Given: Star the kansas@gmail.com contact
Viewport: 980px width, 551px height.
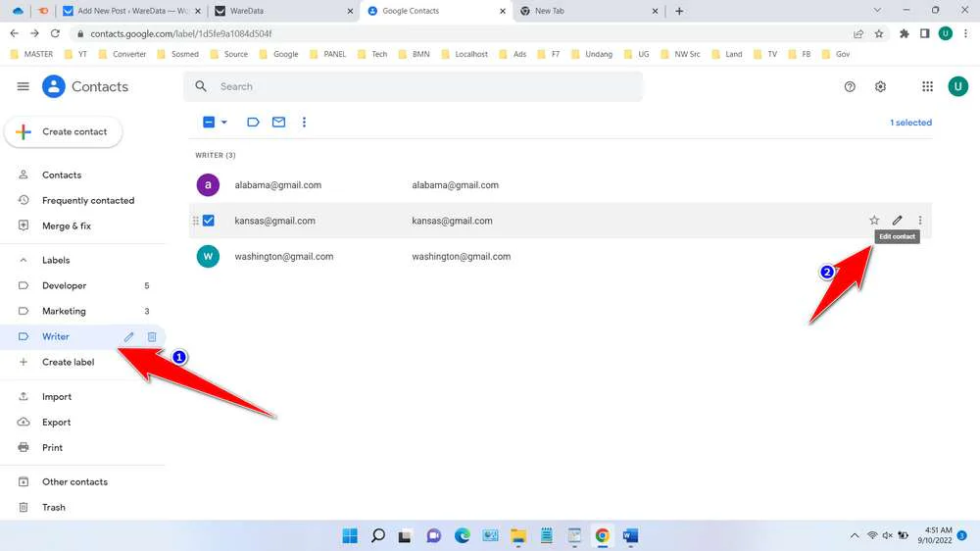Looking at the screenshot, I should tap(874, 221).
